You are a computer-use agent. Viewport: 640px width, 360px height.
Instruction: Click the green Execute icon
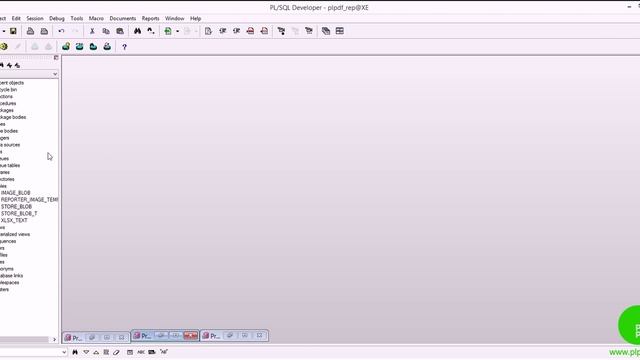[168, 31]
